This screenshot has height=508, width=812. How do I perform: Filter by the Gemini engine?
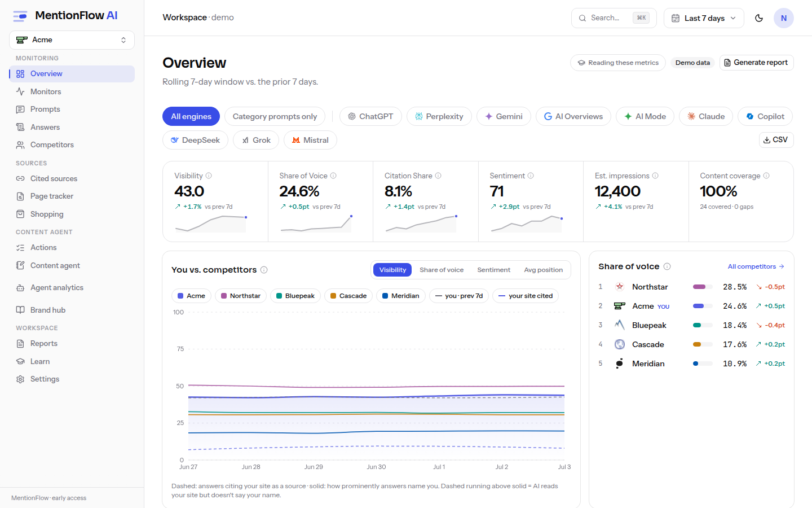[504, 116]
